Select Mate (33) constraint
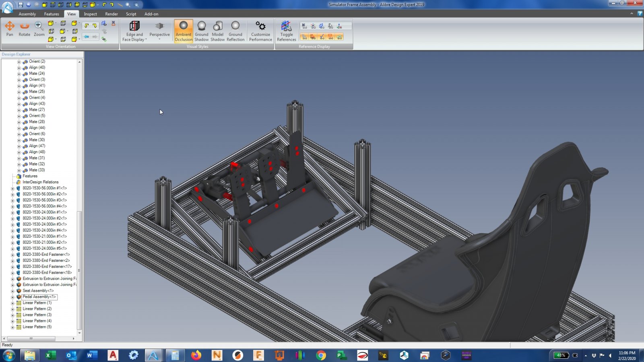 pyautogui.click(x=37, y=170)
